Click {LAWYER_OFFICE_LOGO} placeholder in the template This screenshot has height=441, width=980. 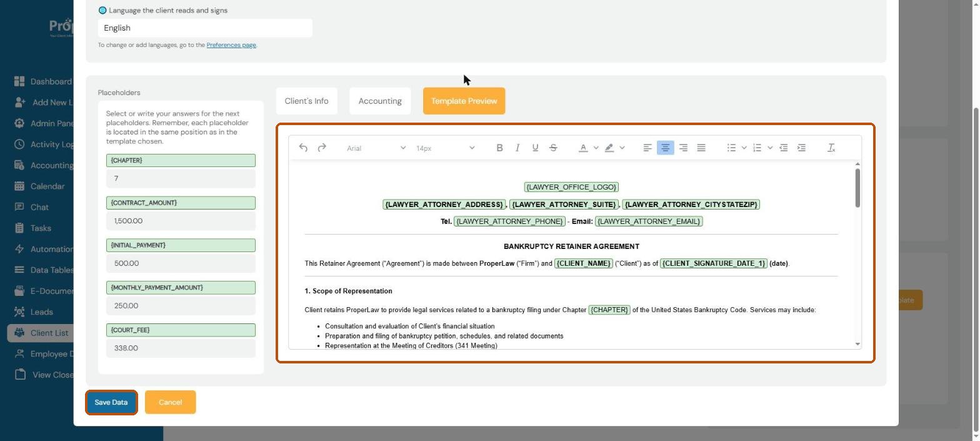pyautogui.click(x=571, y=187)
